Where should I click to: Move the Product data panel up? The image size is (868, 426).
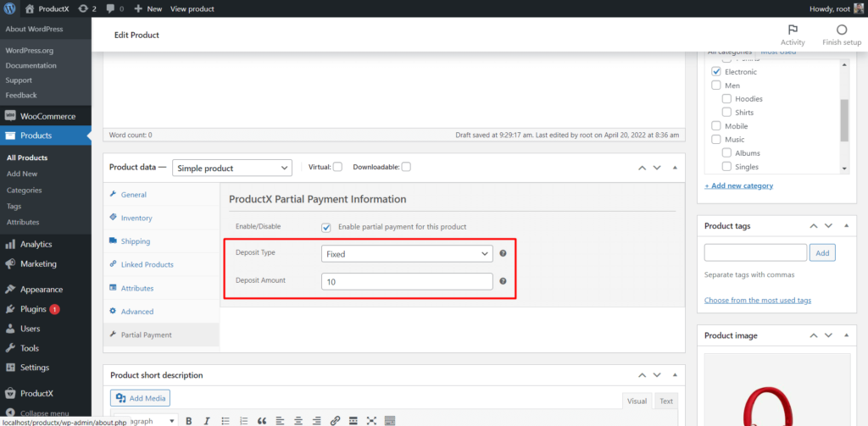click(x=643, y=167)
